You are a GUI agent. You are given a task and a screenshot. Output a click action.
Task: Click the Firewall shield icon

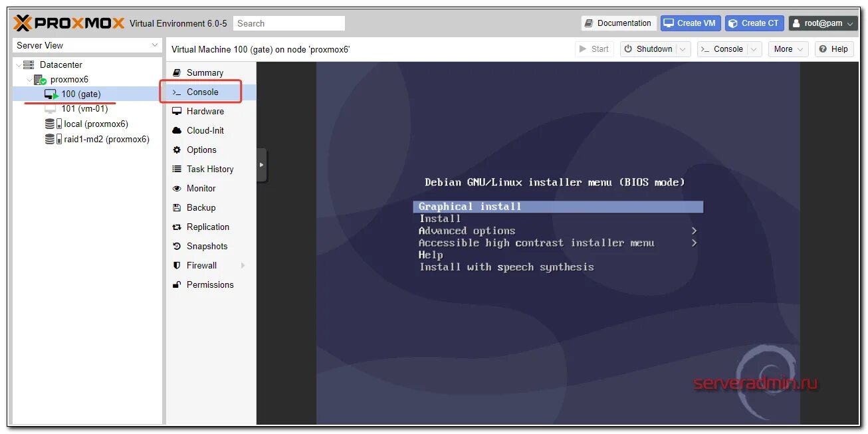[x=177, y=265]
